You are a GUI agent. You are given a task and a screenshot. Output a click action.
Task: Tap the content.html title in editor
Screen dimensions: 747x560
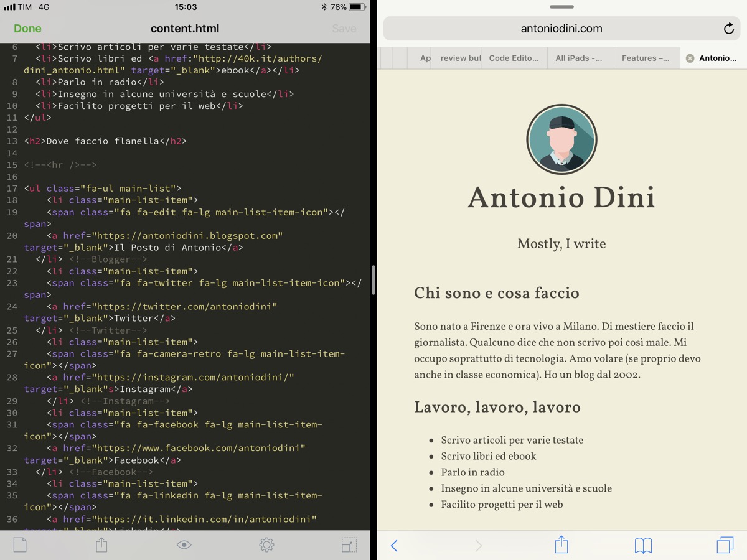coord(185,29)
